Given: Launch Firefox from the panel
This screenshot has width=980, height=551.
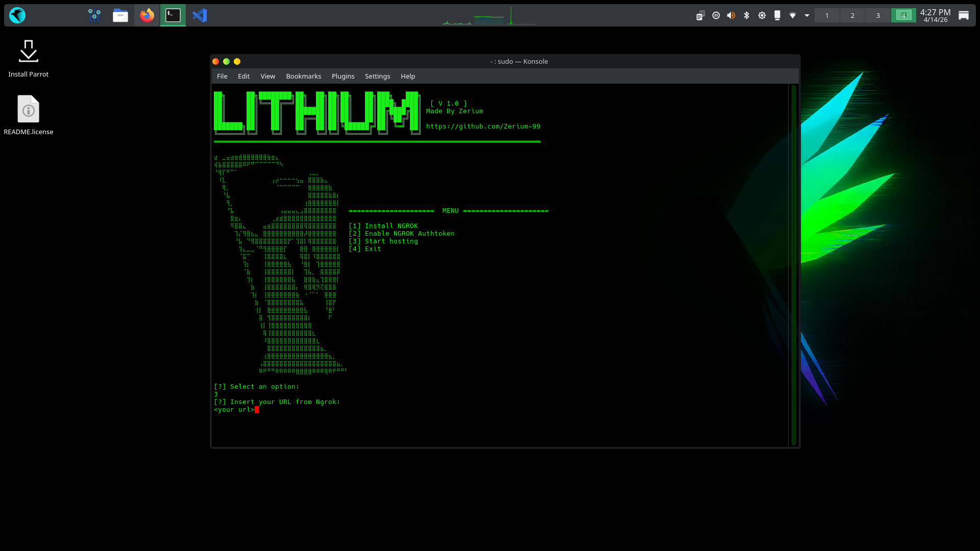Looking at the screenshot, I should click(x=147, y=15).
